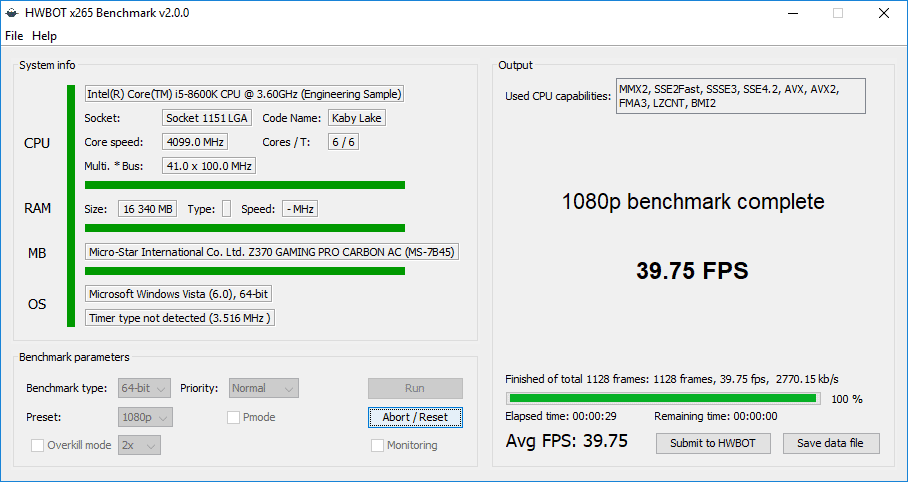Click Save data file button
The width and height of the screenshot is (908, 482).
point(830,443)
